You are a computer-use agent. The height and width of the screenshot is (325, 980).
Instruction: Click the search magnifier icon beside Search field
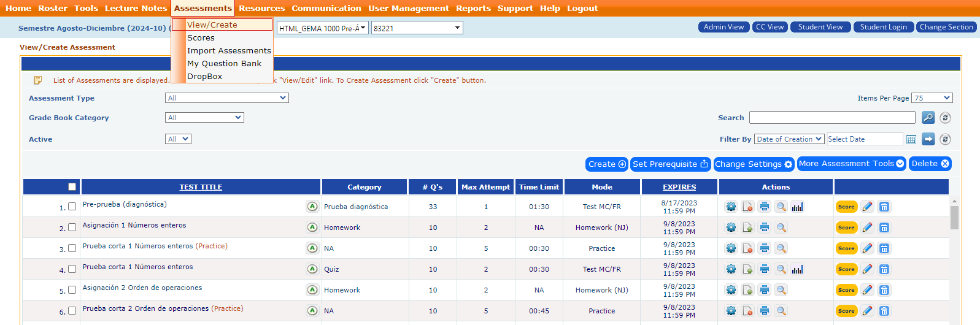928,118
